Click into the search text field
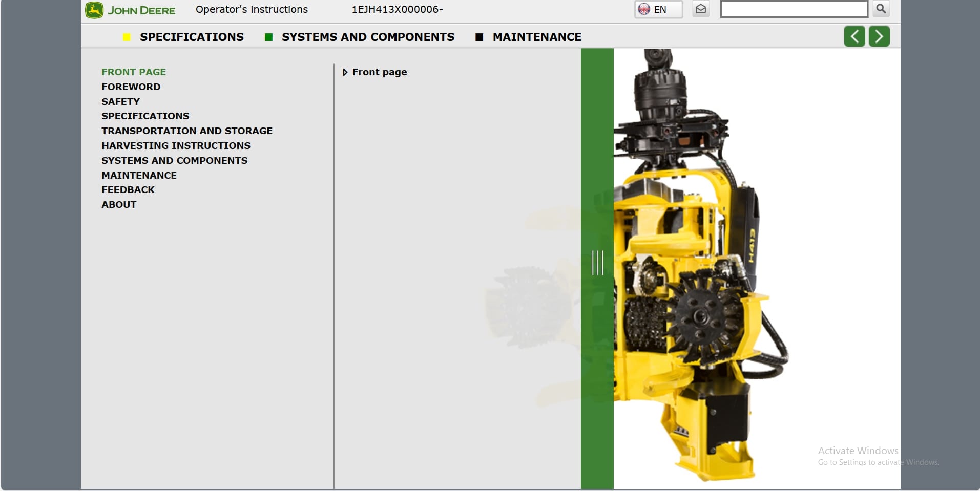980x491 pixels. [793, 9]
